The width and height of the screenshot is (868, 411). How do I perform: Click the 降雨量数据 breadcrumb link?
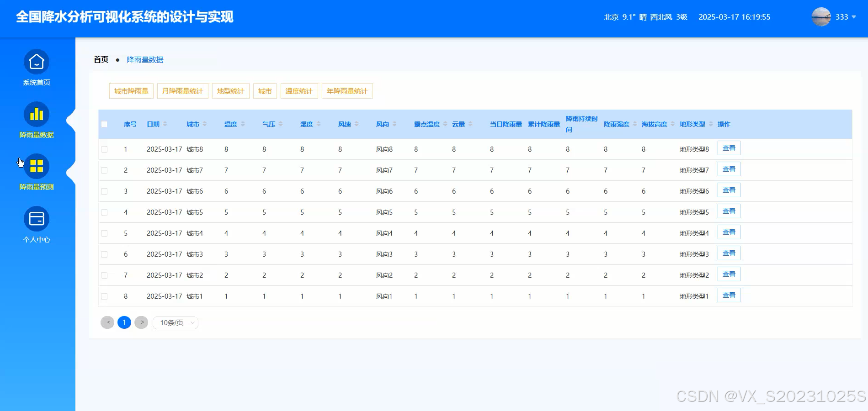pyautogui.click(x=145, y=60)
